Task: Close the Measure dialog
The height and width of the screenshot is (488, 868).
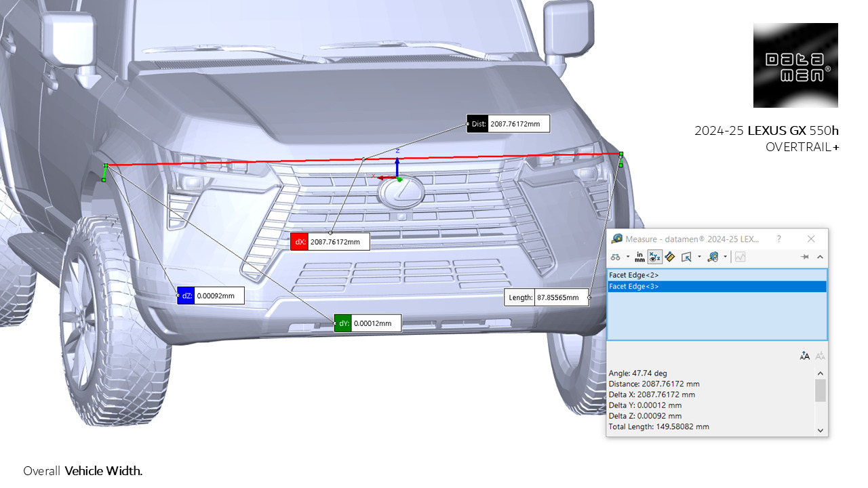Action: 811,239
